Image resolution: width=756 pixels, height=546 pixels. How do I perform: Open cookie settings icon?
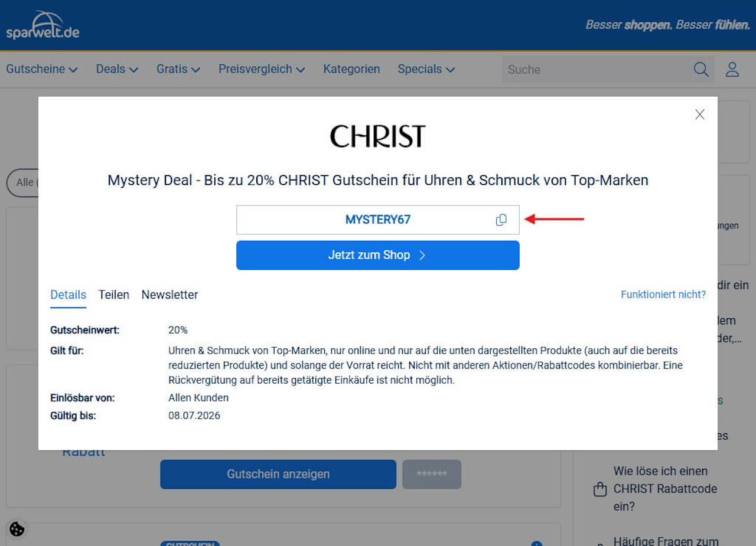[x=17, y=529]
